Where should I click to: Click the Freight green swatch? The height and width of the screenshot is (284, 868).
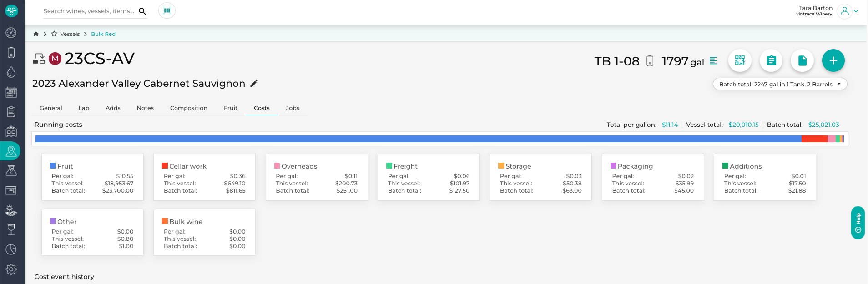click(389, 166)
